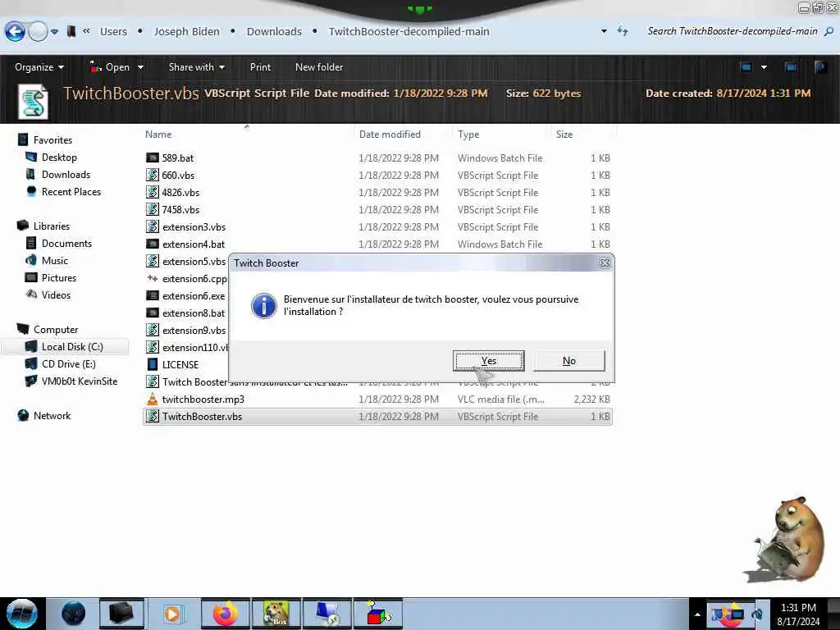The image size is (840, 630).
Task: Focus the Search TwitchBooster-decompiled-main field
Action: (732, 31)
